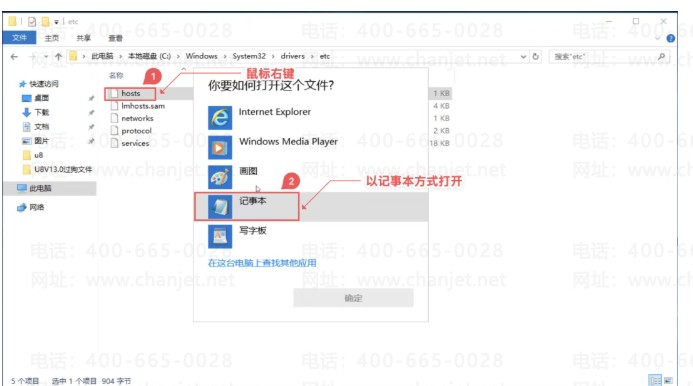
Task: Click the properties quick access toolbar icon
Action: tap(32, 21)
